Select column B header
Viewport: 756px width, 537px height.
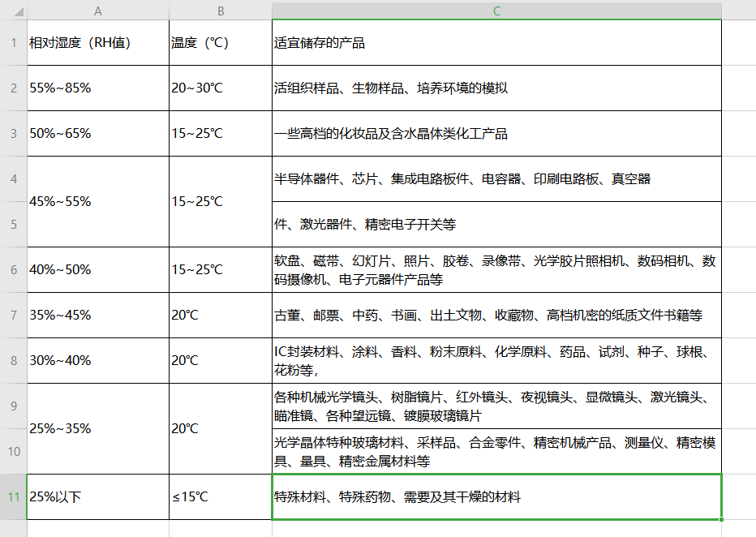coord(221,11)
